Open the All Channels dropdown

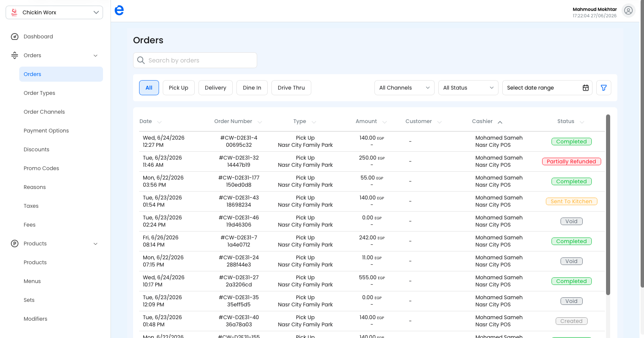pyautogui.click(x=405, y=88)
